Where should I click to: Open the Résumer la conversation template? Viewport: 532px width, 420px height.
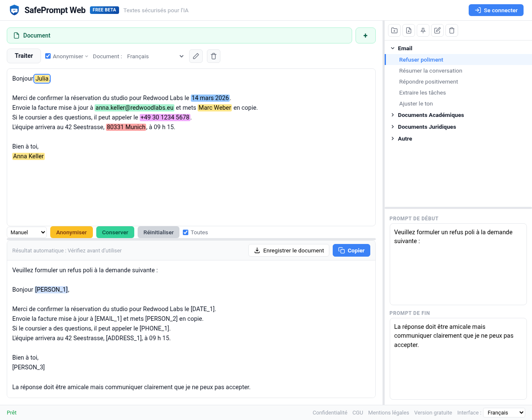pyautogui.click(x=430, y=70)
